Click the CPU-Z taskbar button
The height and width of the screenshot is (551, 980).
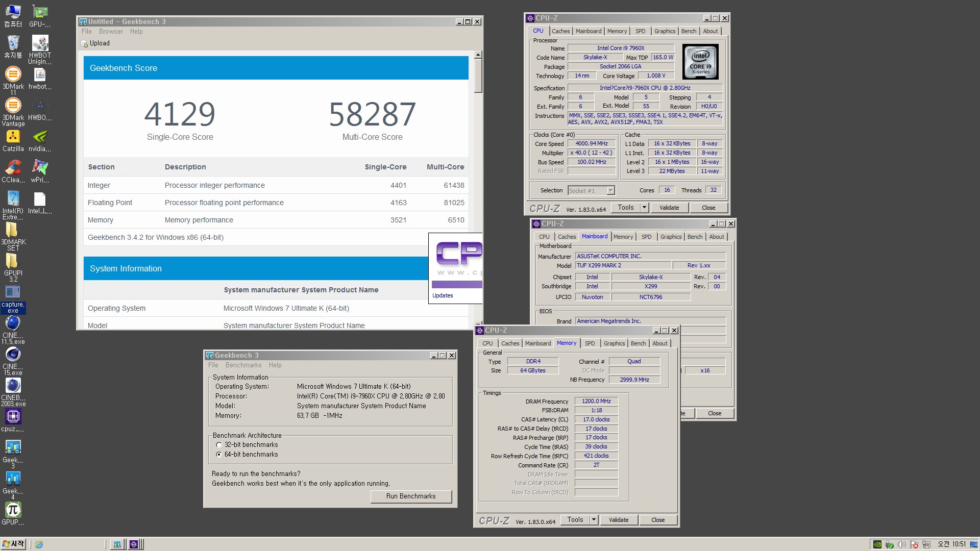[x=134, y=544]
